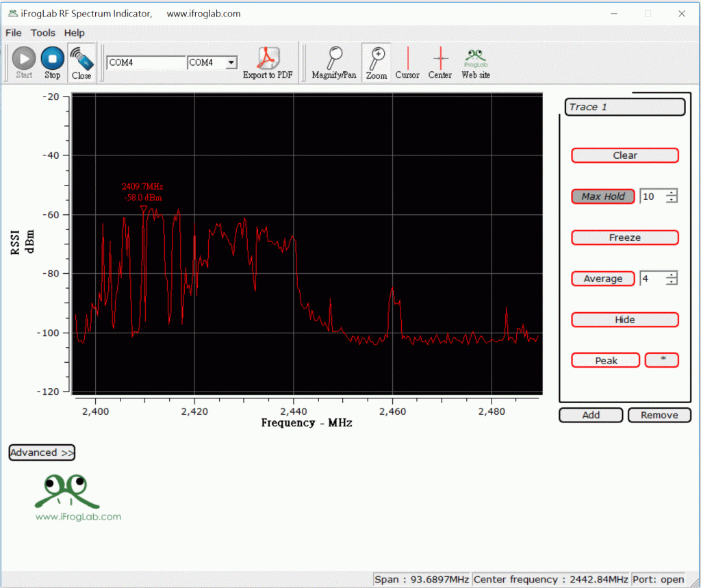701x588 pixels.
Task: Click the 2409.7MHz peak marker label
Action: (142, 186)
